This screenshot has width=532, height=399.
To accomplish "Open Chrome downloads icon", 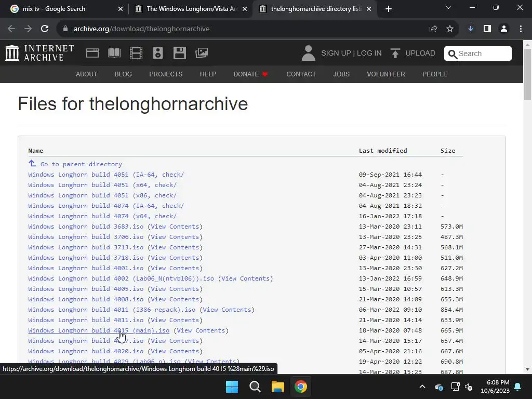I will [x=471, y=29].
